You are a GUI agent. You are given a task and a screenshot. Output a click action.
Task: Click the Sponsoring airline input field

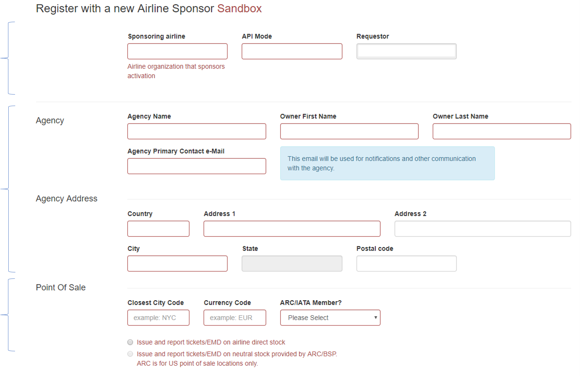tap(177, 51)
